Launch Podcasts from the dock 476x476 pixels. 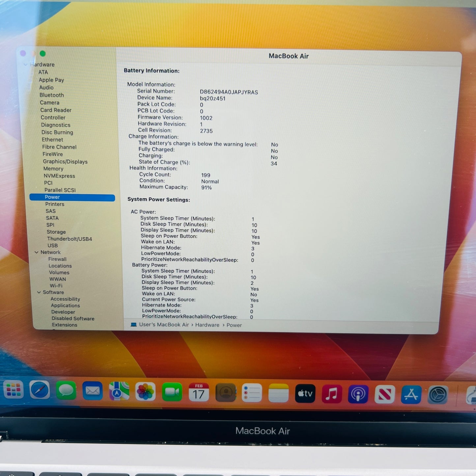pos(358,394)
